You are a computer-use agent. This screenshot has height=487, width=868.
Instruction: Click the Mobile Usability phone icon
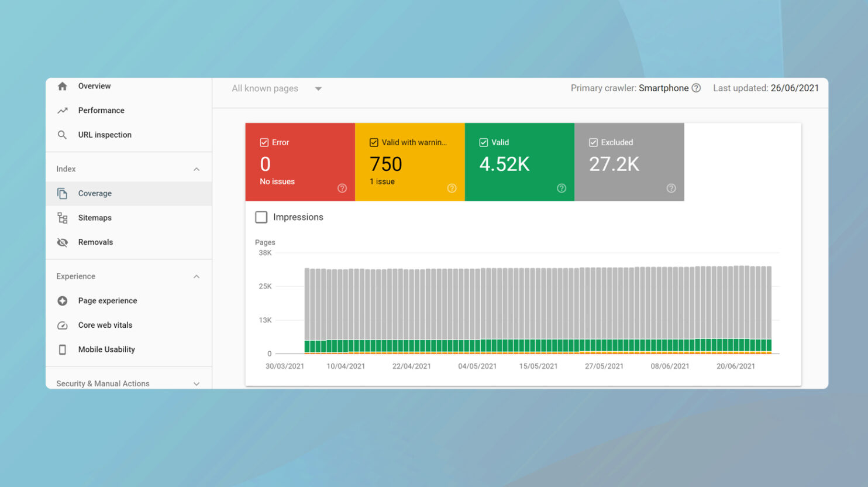click(63, 349)
